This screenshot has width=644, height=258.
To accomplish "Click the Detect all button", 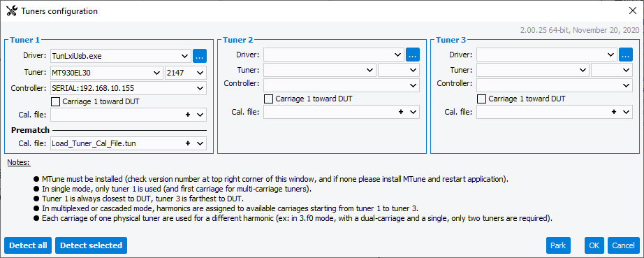I will pyautogui.click(x=28, y=245).
